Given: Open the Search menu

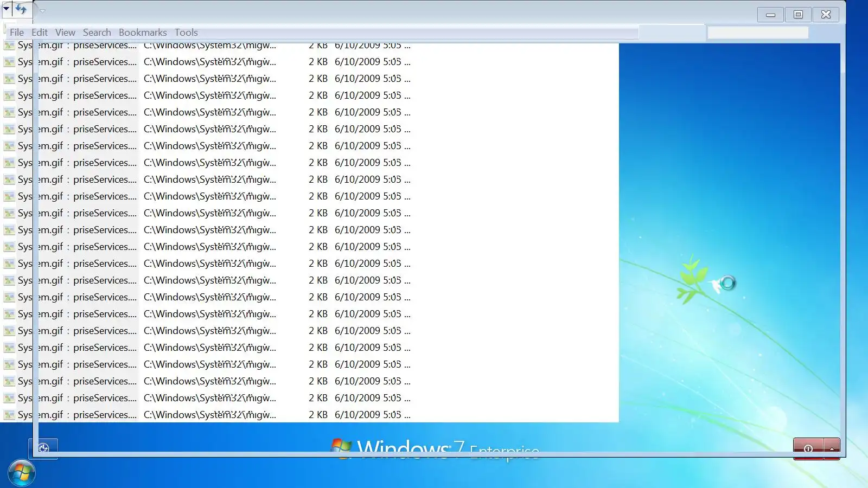Looking at the screenshot, I should pos(97,33).
